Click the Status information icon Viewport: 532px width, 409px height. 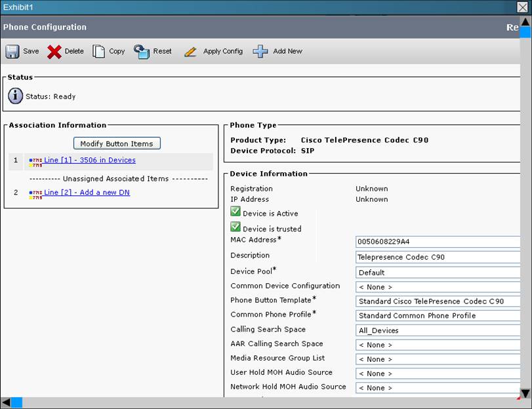pos(15,96)
